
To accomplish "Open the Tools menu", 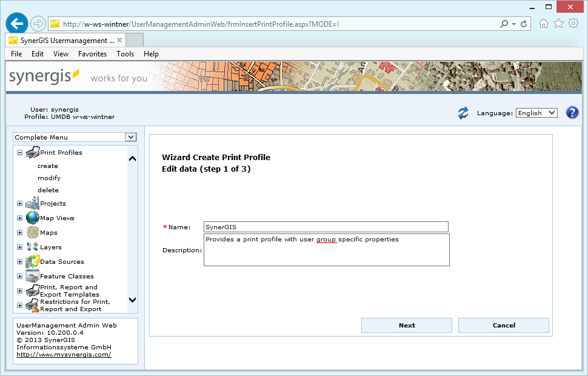I will [125, 54].
